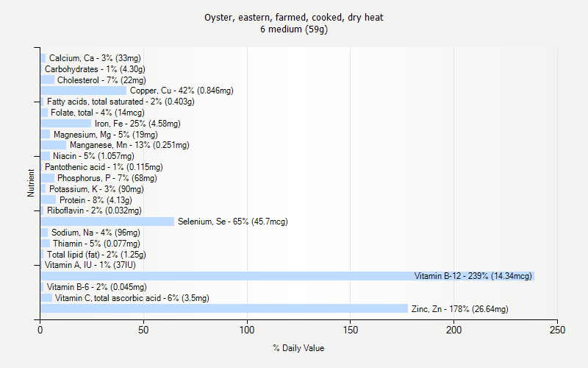Click the Thiamin 5% label

pyautogui.click(x=96, y=244)
